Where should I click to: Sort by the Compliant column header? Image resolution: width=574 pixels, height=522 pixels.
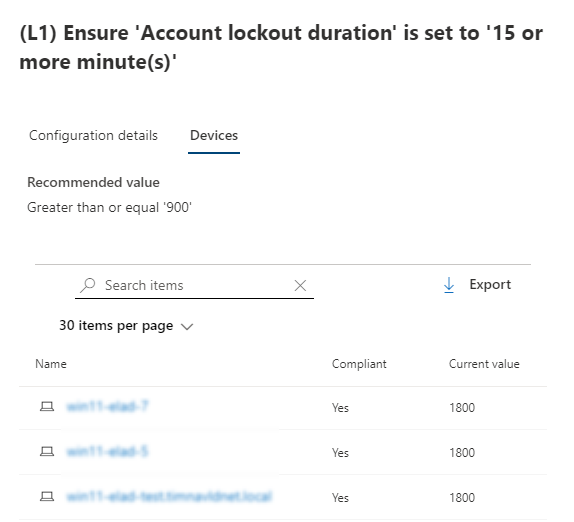click(359, 364)
